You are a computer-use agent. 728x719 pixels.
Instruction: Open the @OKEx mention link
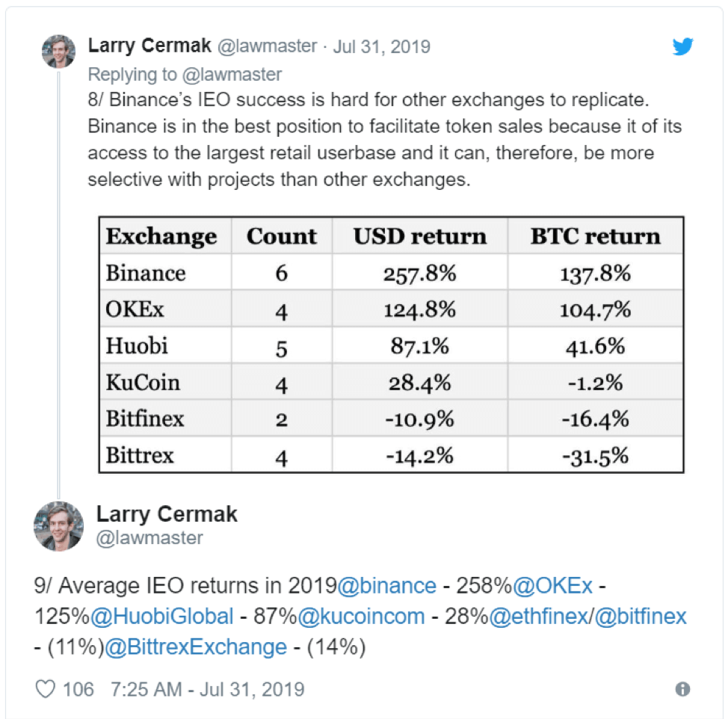[x=552, y=585]
